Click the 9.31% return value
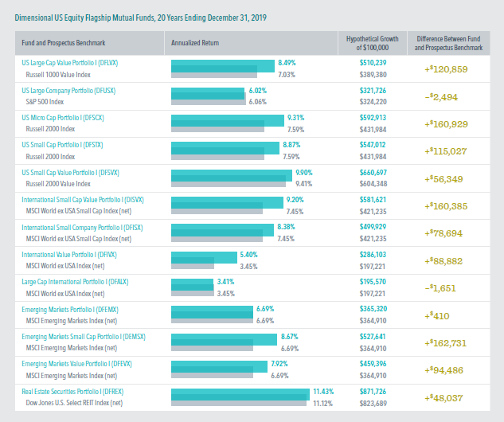 [x=295, y=118]
